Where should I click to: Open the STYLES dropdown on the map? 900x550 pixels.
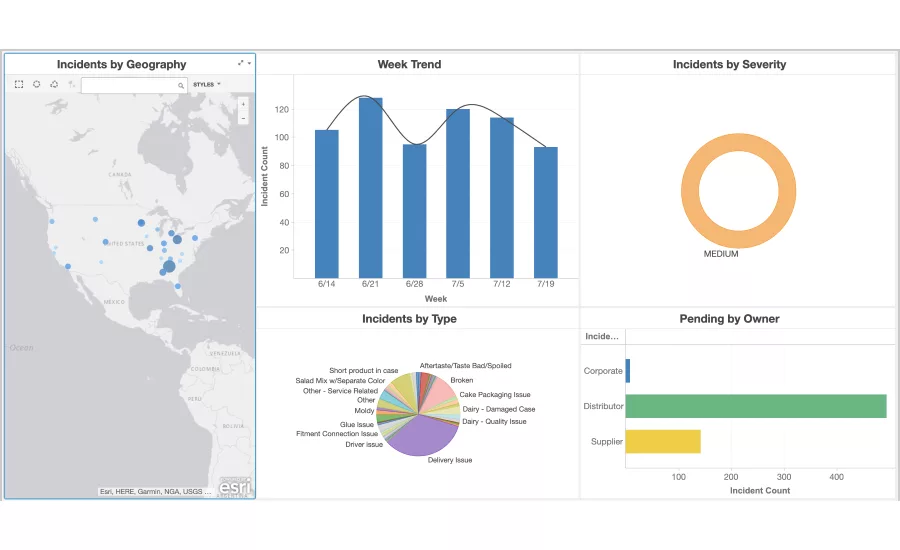pyautogui.click(x=206, y=85)
